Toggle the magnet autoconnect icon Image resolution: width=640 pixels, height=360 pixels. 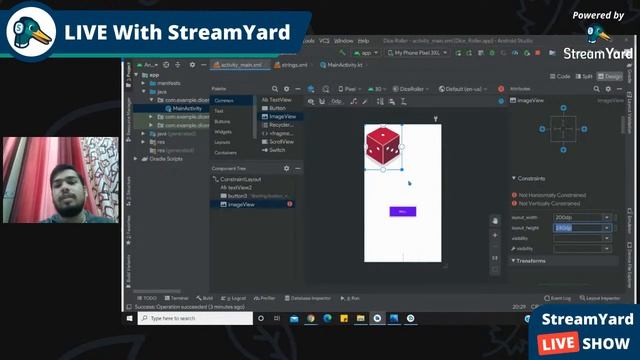click(322, 101)
